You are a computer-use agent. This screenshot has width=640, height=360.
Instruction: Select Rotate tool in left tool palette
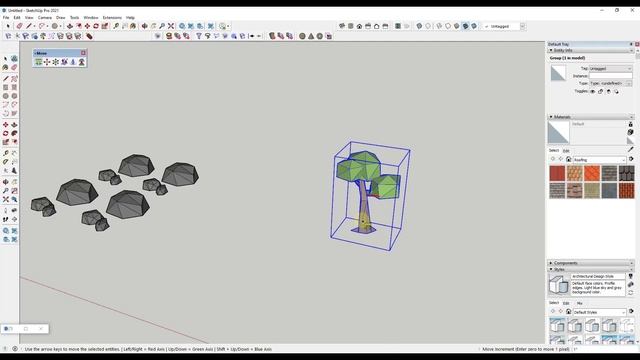(x=6, y=133)
